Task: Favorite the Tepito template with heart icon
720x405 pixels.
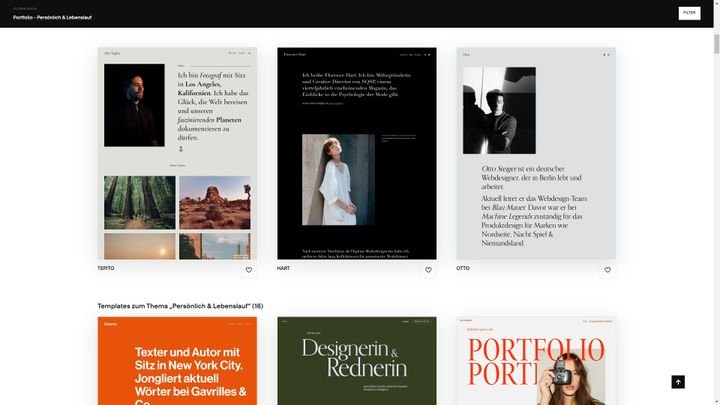Action: [249, 270]
